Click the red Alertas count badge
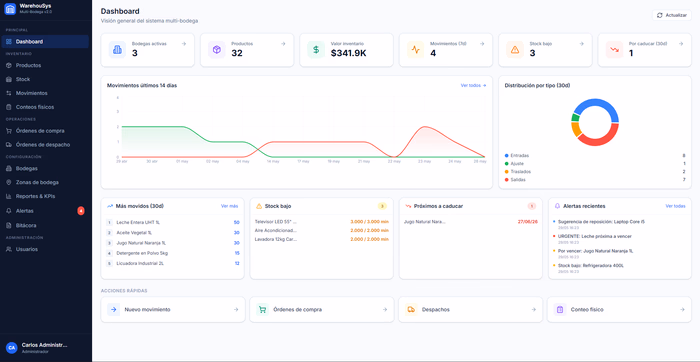 81,211
